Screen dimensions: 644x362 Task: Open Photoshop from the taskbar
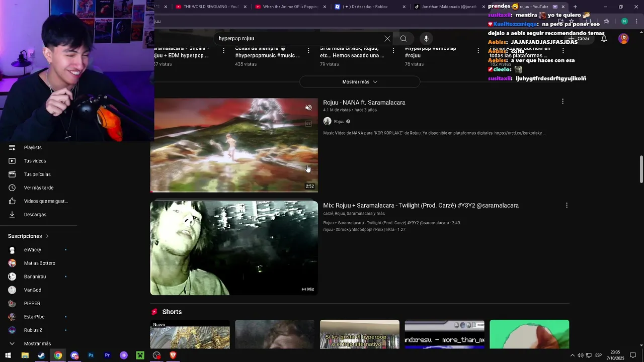91,355
